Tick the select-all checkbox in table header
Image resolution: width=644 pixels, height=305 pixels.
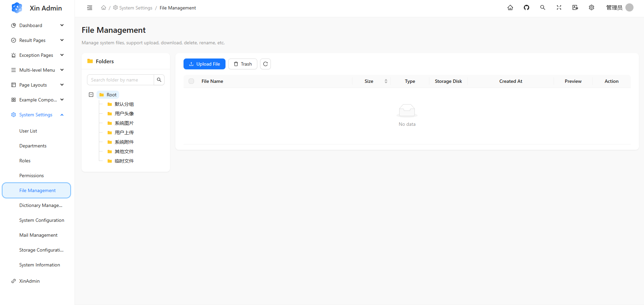coord(191,81)
